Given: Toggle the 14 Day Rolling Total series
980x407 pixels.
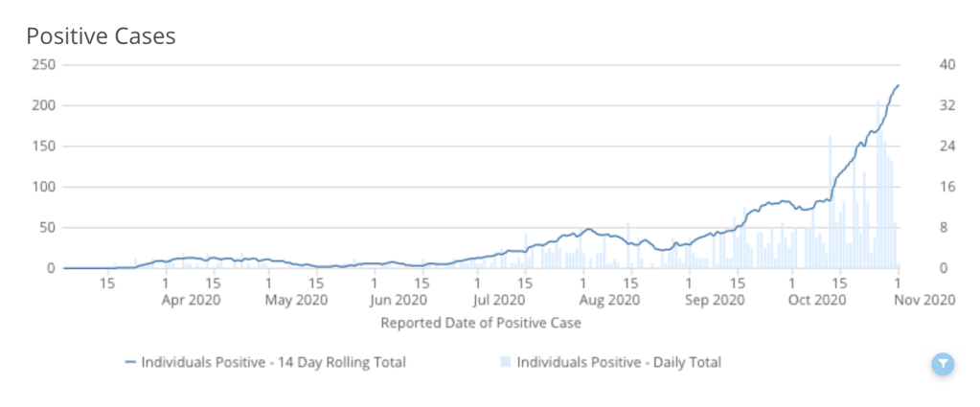Looking at the screenshot, I should click(x=273, y=363).
